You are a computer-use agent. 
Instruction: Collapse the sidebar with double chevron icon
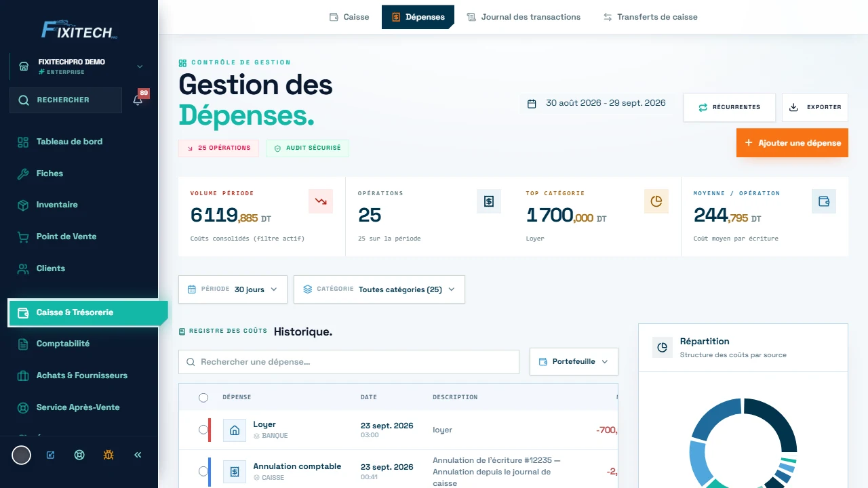(138, 455)
